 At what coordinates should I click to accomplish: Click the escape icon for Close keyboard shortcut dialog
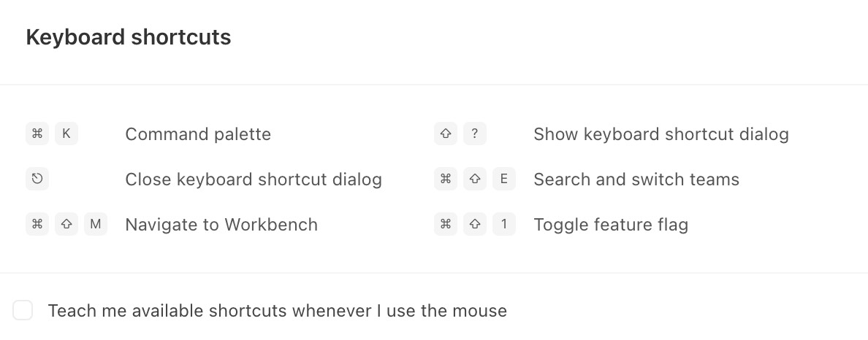coord(37,179)
